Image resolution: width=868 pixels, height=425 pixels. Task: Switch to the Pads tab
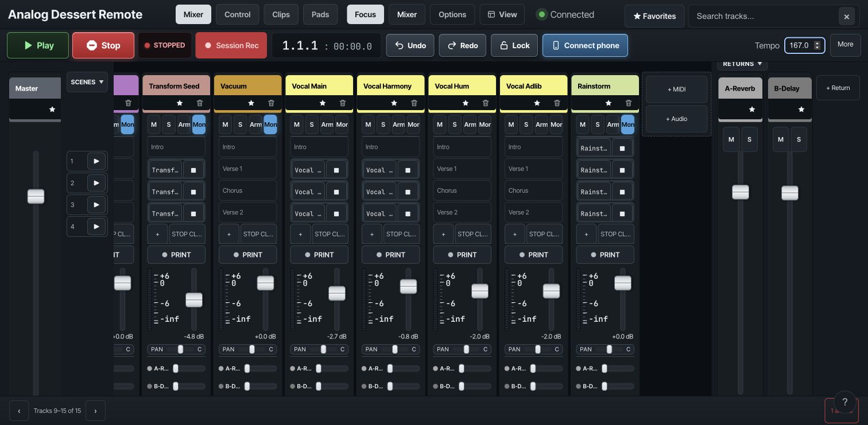[320, 14]
